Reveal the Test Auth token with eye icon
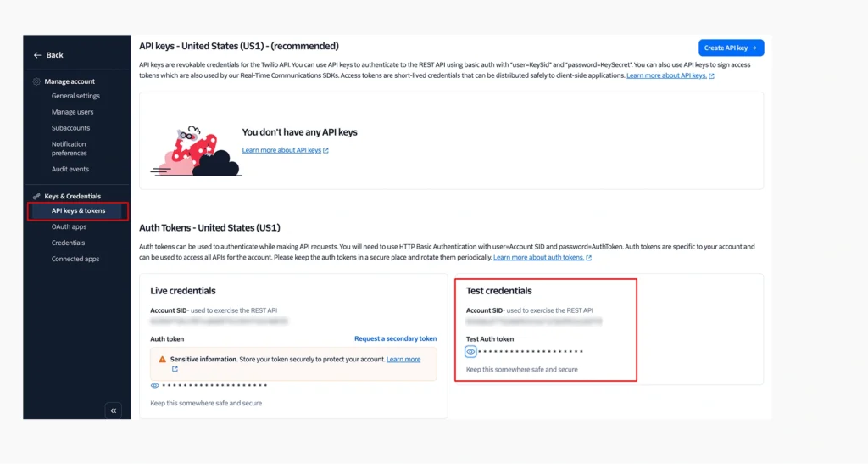The width and height of the screenshot is (868, 464). 470,351
